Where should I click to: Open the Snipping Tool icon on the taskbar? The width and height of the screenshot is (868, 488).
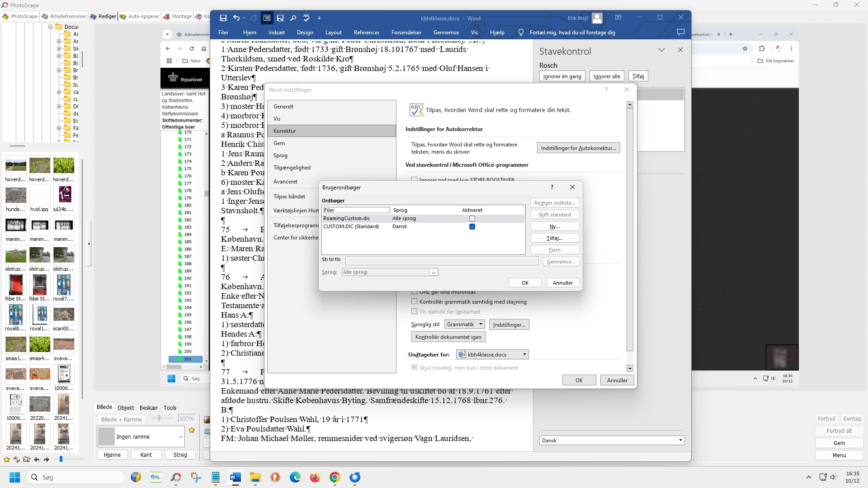tap(195, 477)
